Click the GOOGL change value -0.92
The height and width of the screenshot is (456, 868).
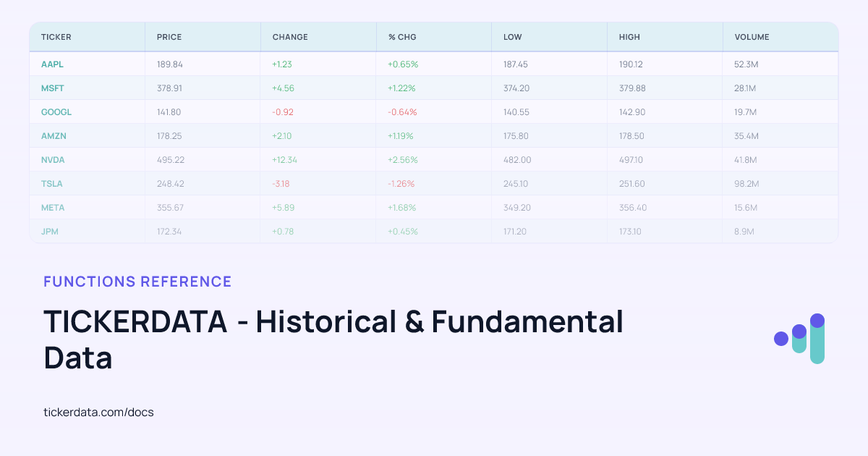tap(283, 111)
